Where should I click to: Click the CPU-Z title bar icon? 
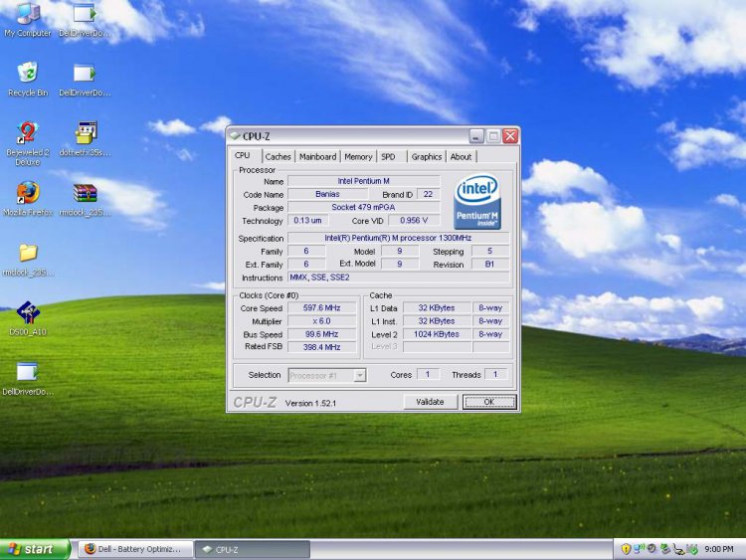coord(235,136)
